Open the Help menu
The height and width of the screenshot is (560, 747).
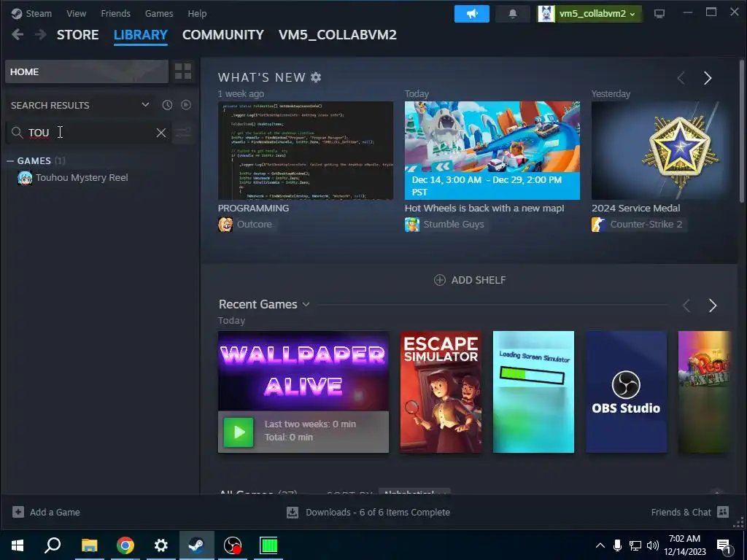coord(197,13)
